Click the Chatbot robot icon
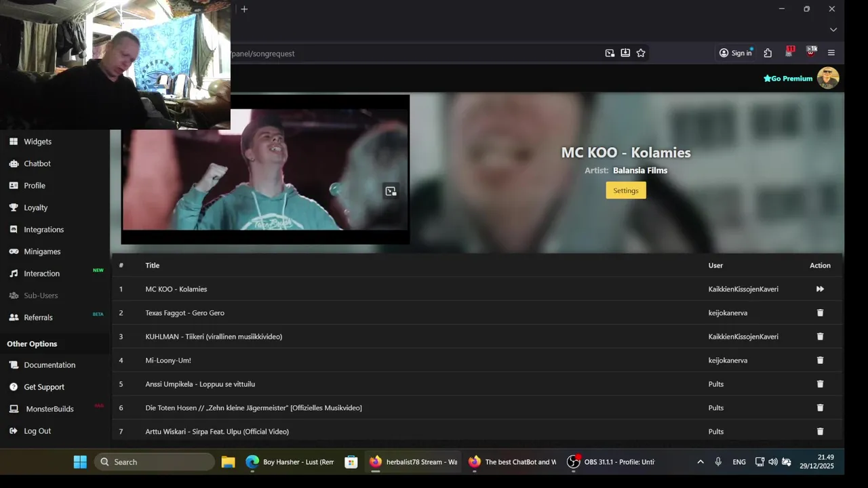Viewport: 868px width, 488px height. (14, 163)
